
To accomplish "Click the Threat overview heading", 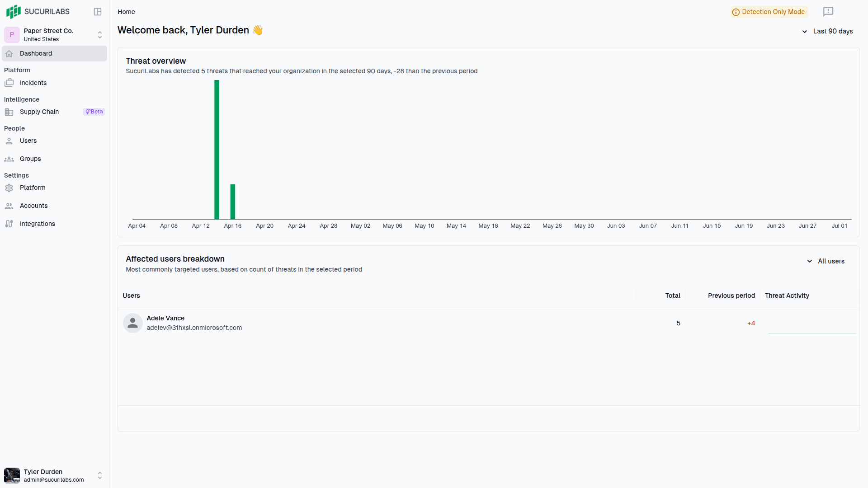I will tap(156, 61).
